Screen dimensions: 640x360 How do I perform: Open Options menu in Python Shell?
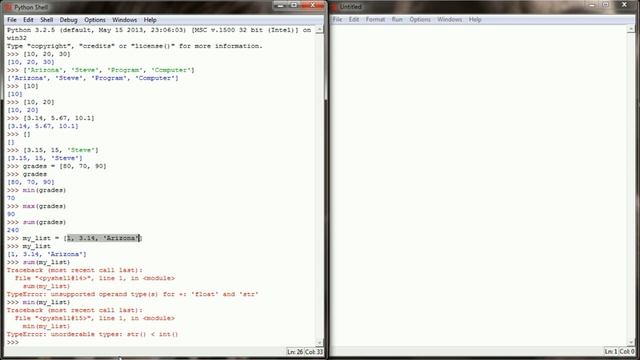tap(95, 20)
